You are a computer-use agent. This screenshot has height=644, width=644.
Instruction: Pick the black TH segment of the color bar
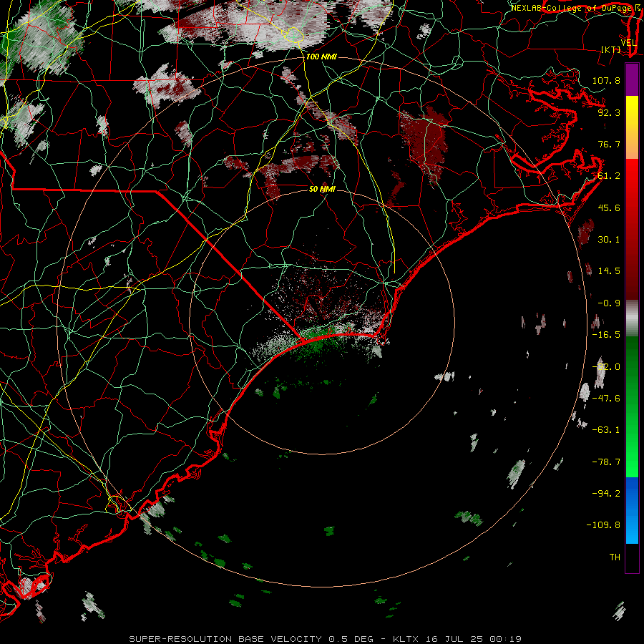pos(632,557)
